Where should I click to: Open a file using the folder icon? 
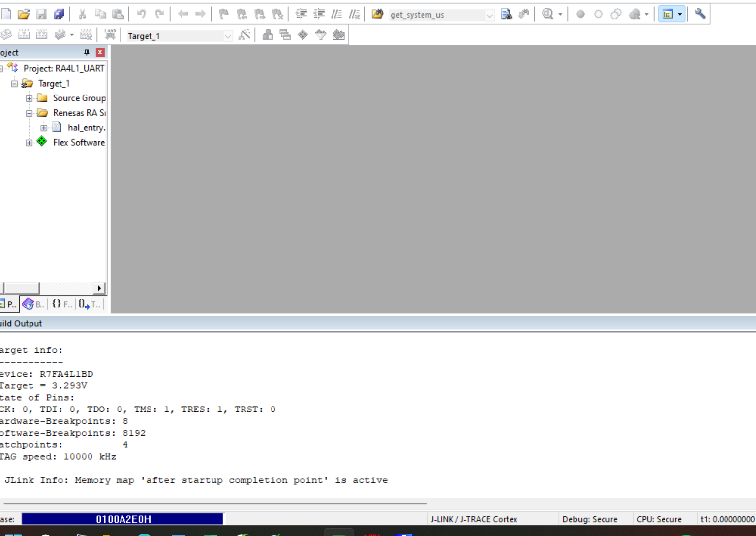23,14
